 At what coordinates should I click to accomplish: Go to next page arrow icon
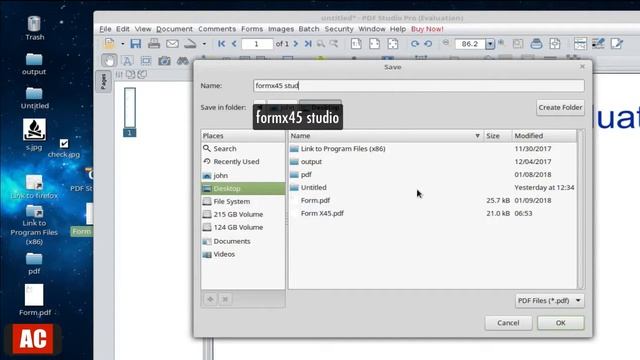296,44
